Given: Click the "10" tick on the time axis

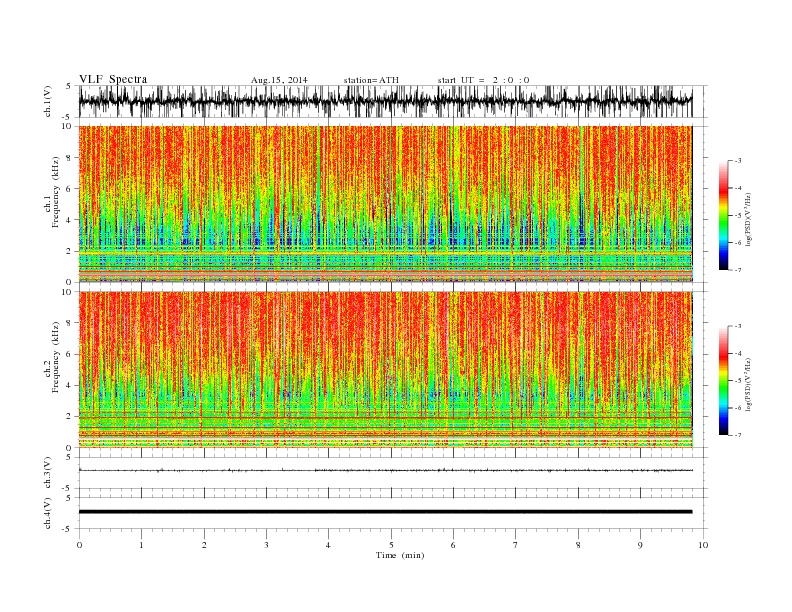Looking at the screenshot, I should pyautogui.click(x=703, y=545).
